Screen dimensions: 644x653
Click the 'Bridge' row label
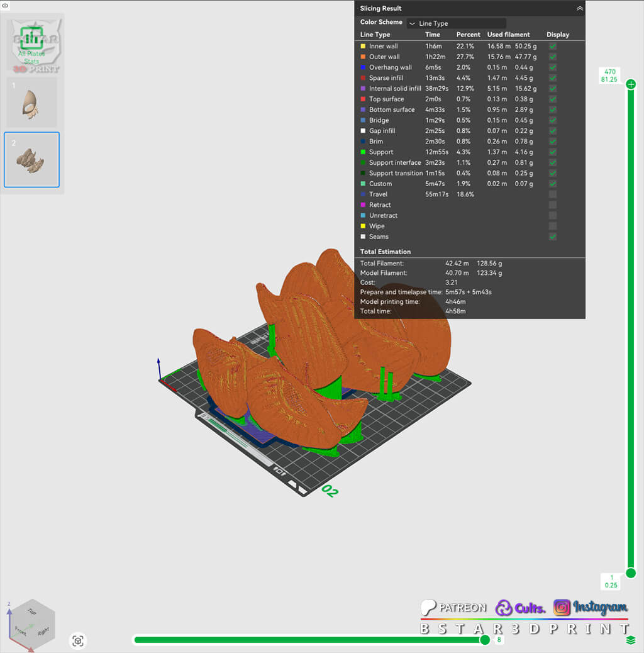point(379,120)
